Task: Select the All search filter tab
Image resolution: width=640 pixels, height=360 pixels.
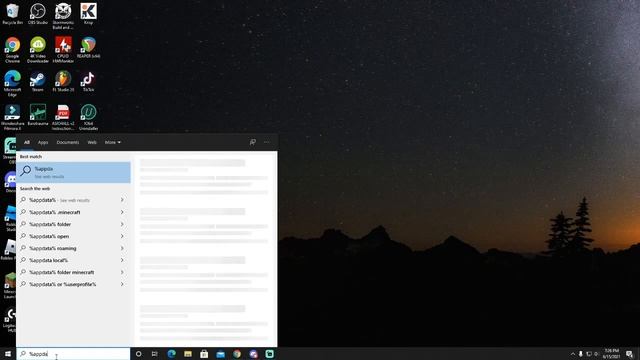Action: [27, 142]
